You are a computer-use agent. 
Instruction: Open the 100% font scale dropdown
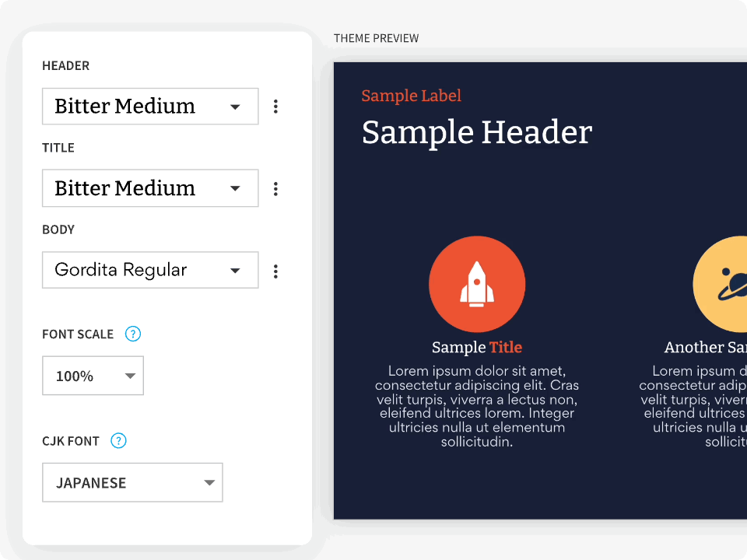tap(93, 376)
